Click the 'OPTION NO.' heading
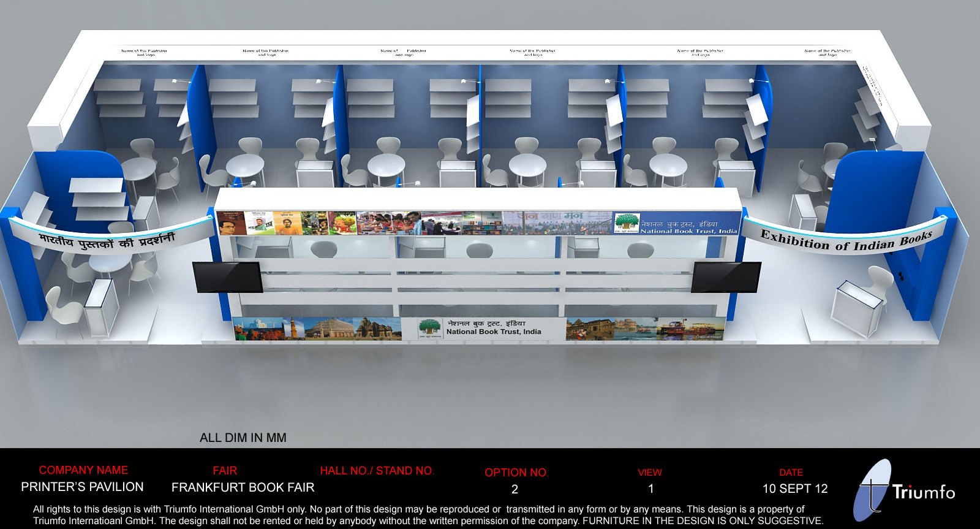The width and height of the screenshot is (980, 529). coord(516,473)
